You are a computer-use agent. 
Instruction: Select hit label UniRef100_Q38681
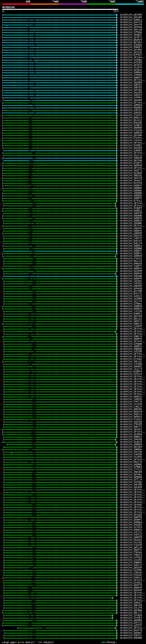(131, 45)
